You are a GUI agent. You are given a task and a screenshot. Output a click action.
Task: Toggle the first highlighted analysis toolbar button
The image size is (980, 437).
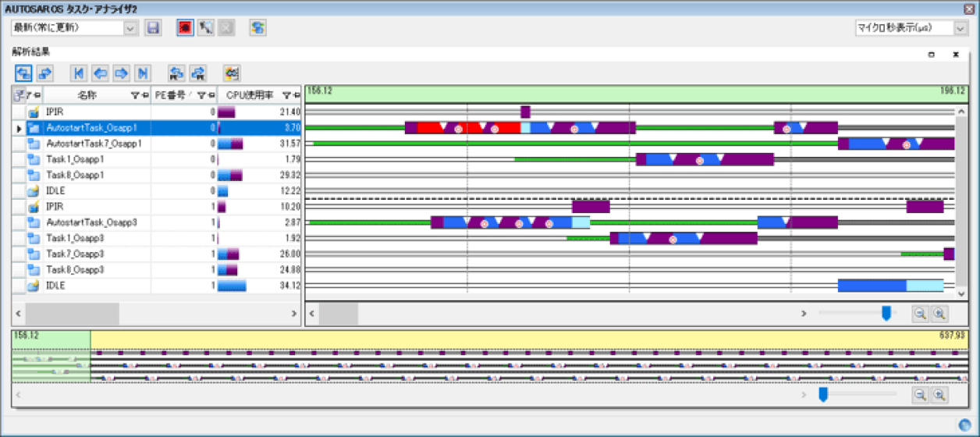coord(23,73)
